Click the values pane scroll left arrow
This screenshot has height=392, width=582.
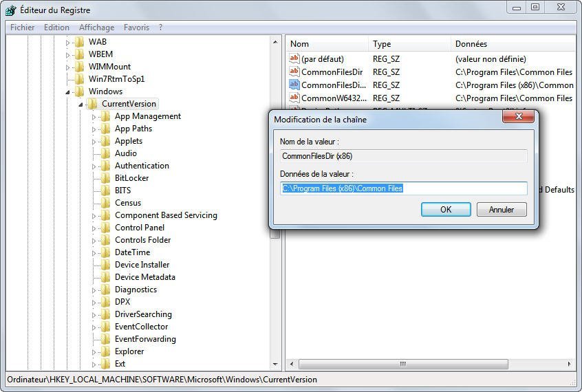(x=292, y=364)
